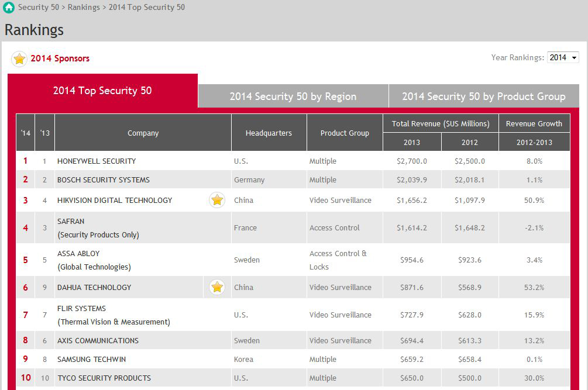
Task: Select ASSA ABLOY company name
Action: [x=78, y=254]
